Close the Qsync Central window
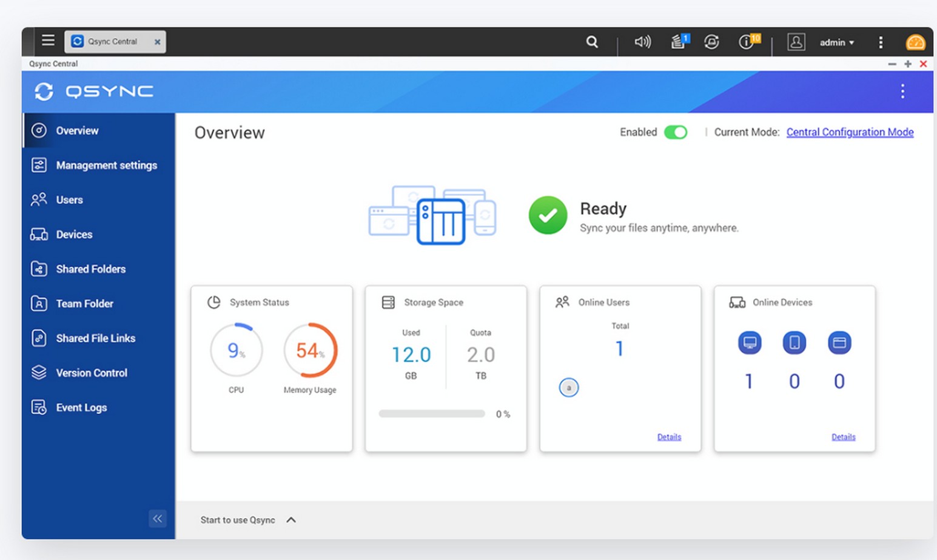This screenshot has height=560, width=937. pyautogui.click(x=923, y=64)
